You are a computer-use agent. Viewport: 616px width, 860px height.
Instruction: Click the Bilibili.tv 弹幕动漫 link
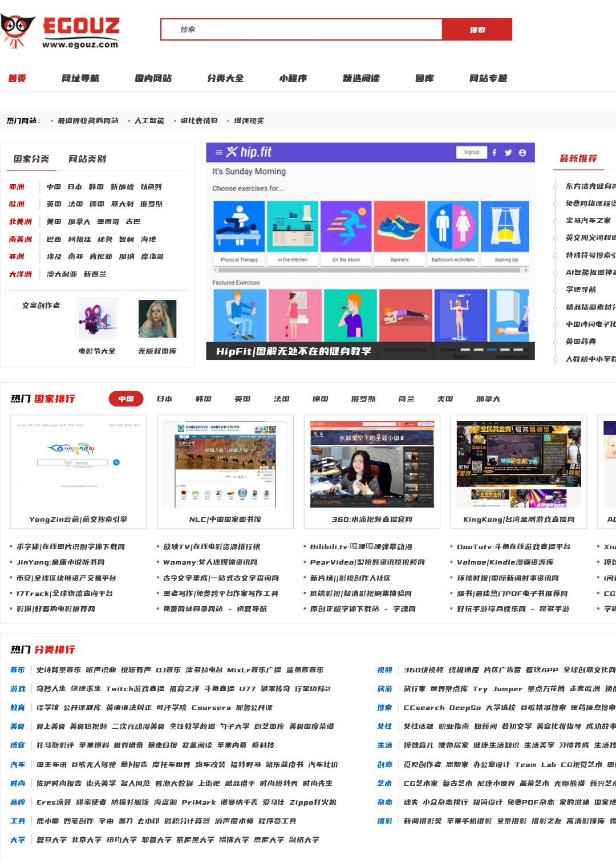[x=361, y=546]
